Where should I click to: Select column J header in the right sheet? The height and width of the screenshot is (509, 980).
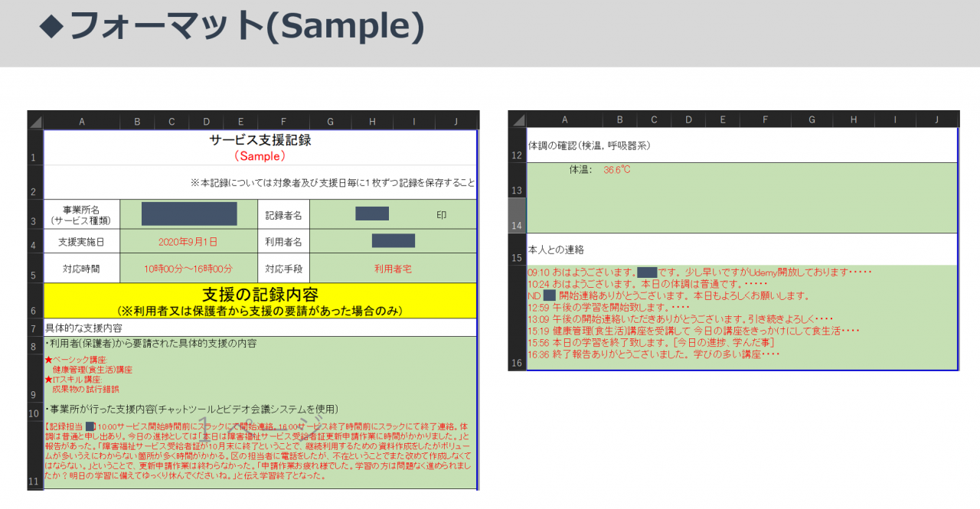coord(938,119)
